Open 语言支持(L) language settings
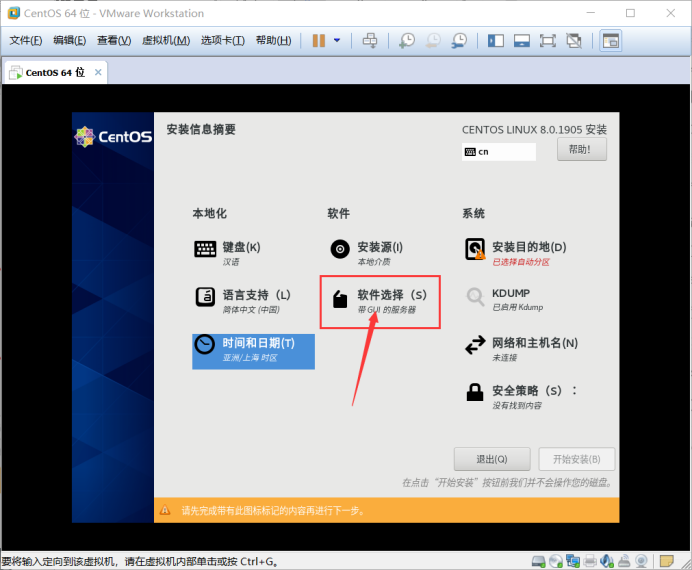Viewport: 692px width, 570px height. coord(243,300)
